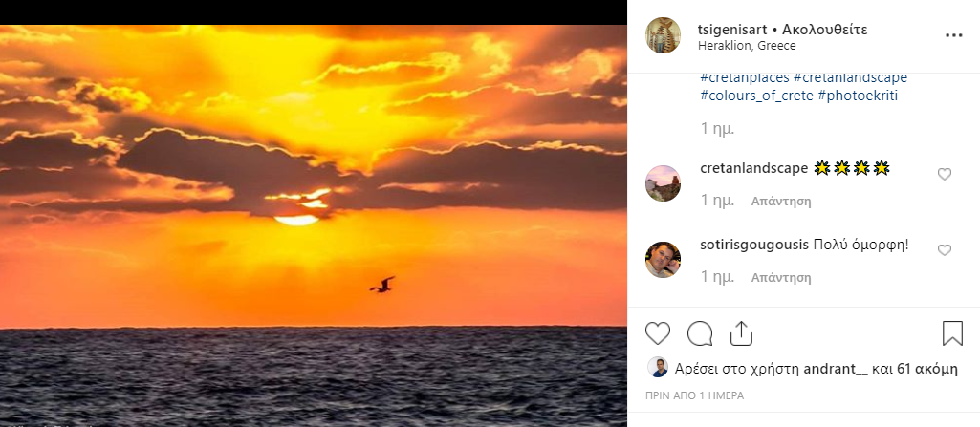This screenshot has height=427, width=980.
Task: Show the 61 other likers
Action: point(926,367)
